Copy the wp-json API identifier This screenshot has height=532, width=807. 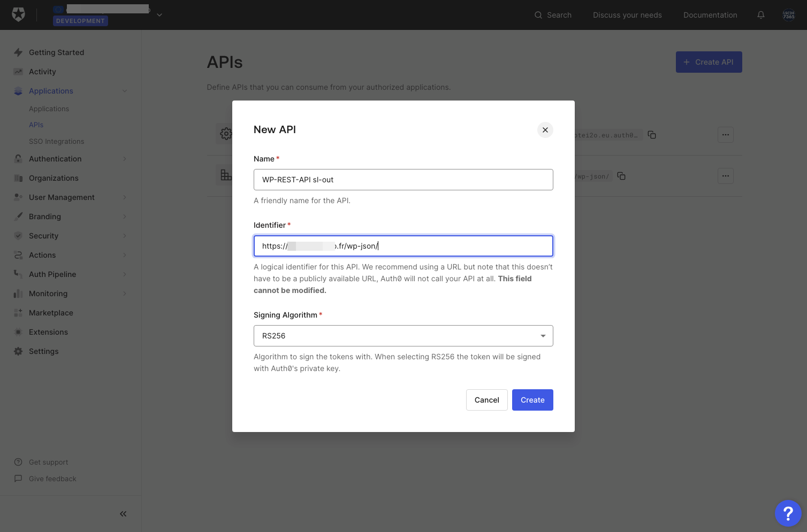point(621,176)
